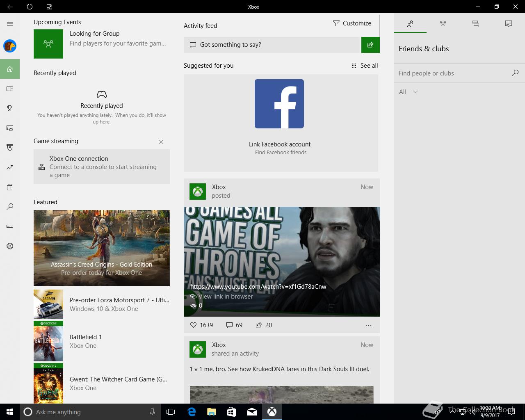Open Microsoft Store bag icon in sidebar
The image size is (525, 420).
(10, 187)
